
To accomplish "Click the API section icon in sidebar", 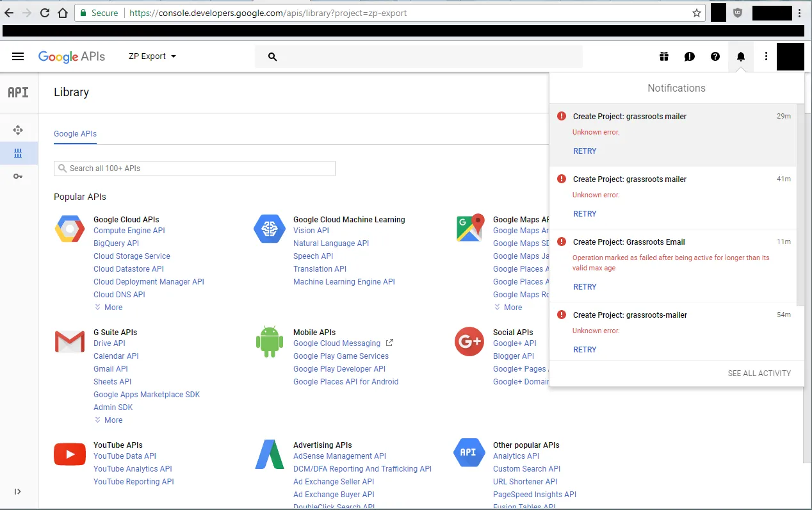I will [x=18, y=92].
